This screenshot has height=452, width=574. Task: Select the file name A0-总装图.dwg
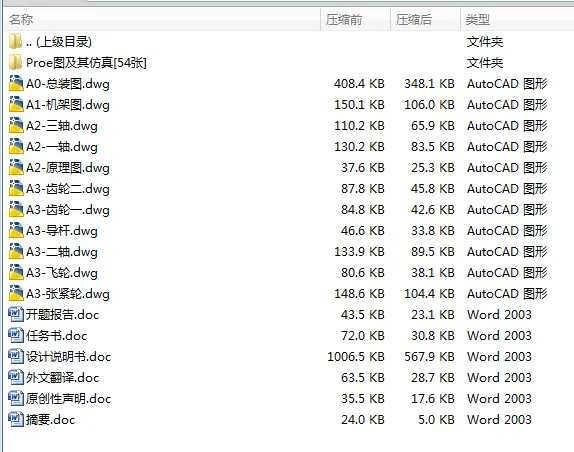[x=68, y=84]
